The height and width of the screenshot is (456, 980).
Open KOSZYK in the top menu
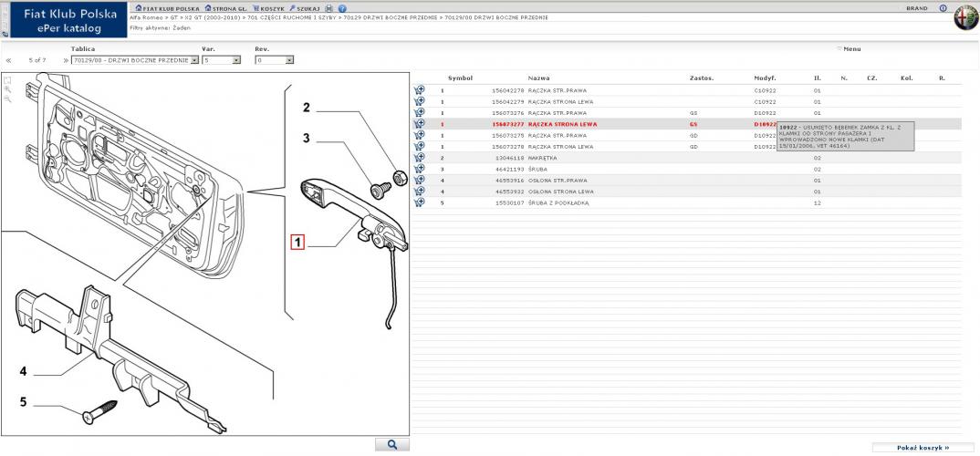pyautogui.click(x=269, y=8)
